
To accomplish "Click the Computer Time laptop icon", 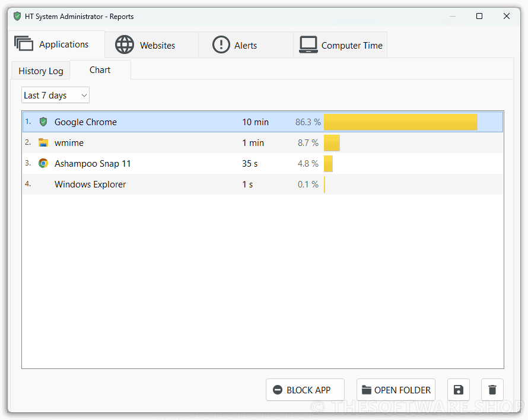I will [x=308, y=44].
